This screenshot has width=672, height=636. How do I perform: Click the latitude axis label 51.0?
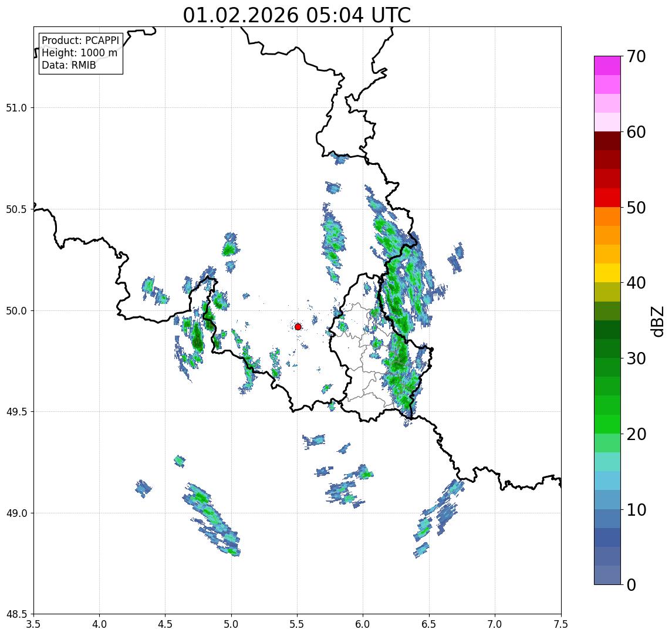[x=16, y=108]
